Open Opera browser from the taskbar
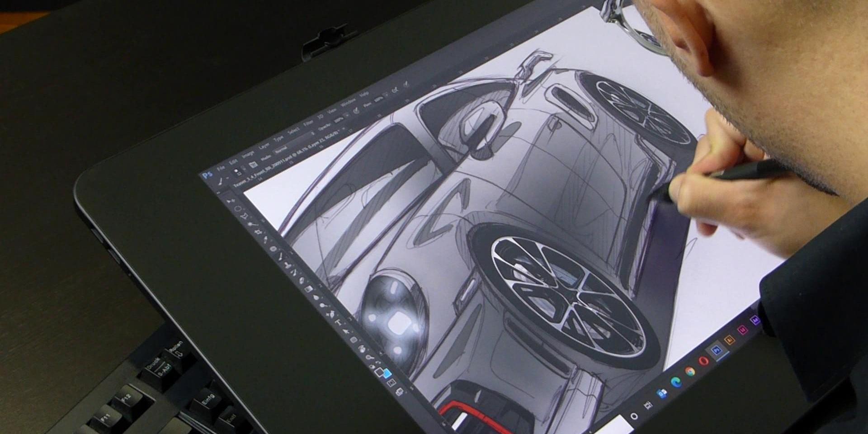 click(x=704, y=361)
